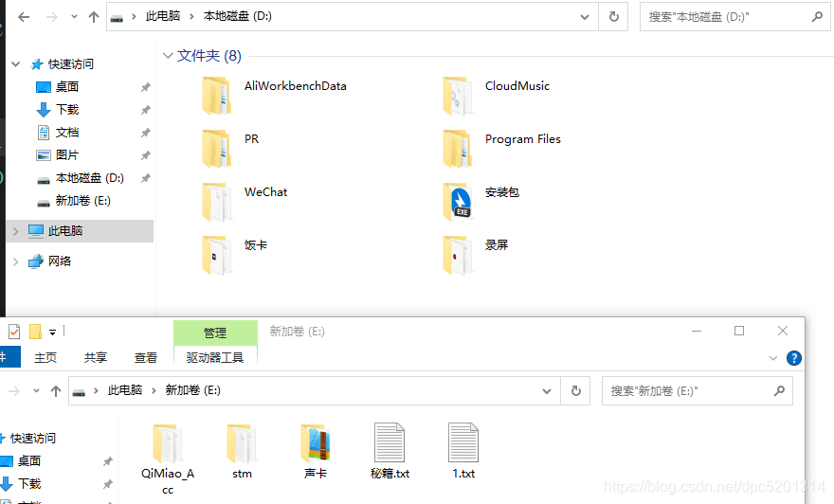
Task: Select the 1.txt file icon
Action: pos(463,442)
